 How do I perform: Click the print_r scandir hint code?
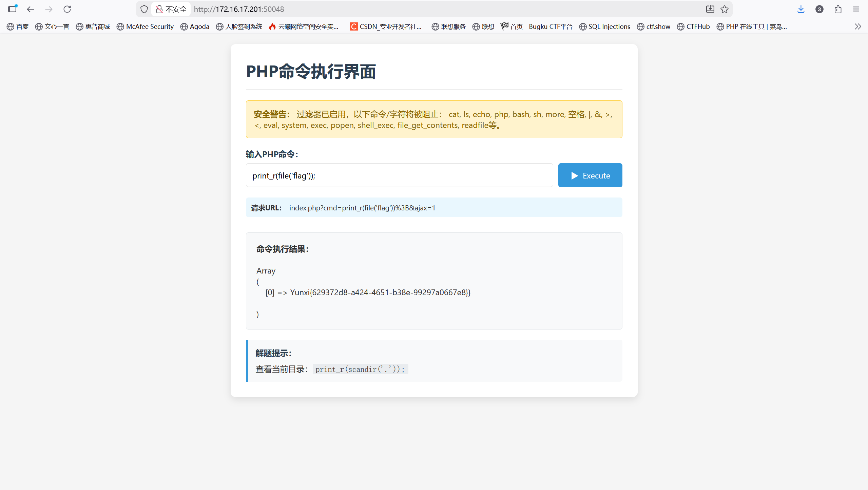pos(360,369)
